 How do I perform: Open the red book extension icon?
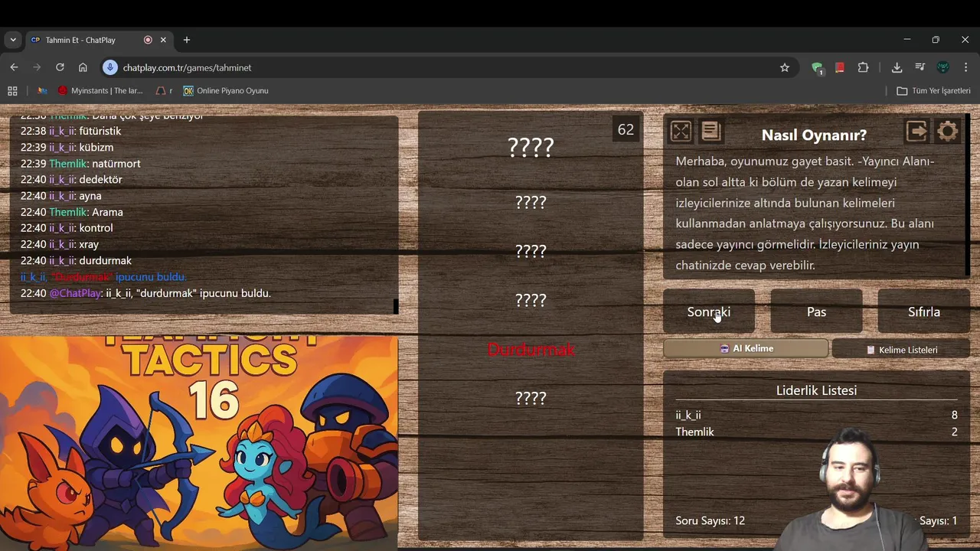tap(840, 67)
